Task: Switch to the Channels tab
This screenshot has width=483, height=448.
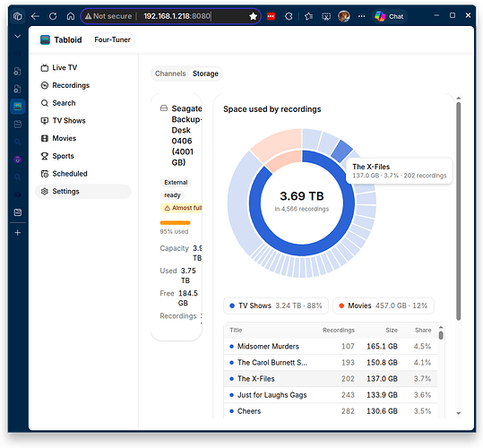Action: tap(170, 73)
